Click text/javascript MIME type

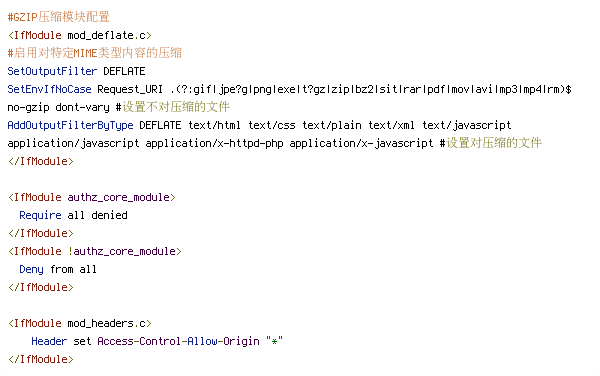[467, 125]
